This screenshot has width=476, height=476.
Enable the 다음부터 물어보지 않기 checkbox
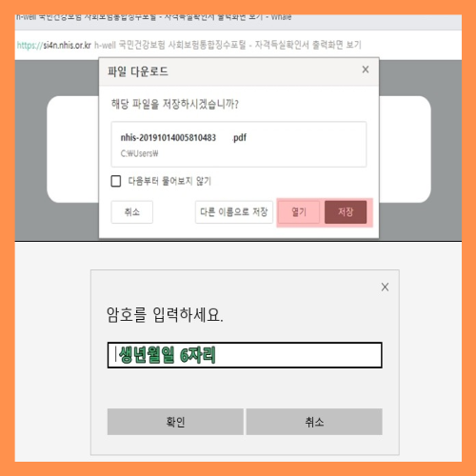(116, 181)
